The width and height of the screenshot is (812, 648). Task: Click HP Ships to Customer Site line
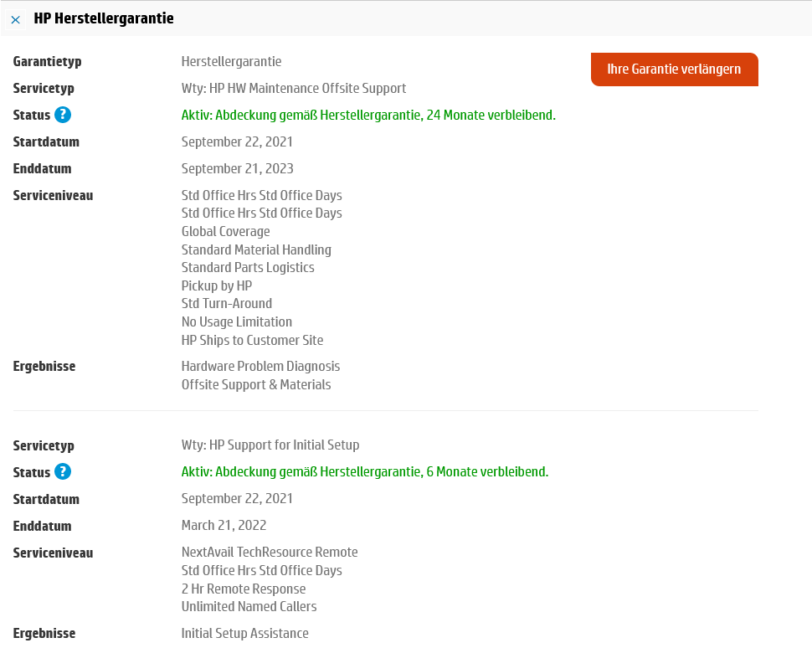click(x=252, y=340)
